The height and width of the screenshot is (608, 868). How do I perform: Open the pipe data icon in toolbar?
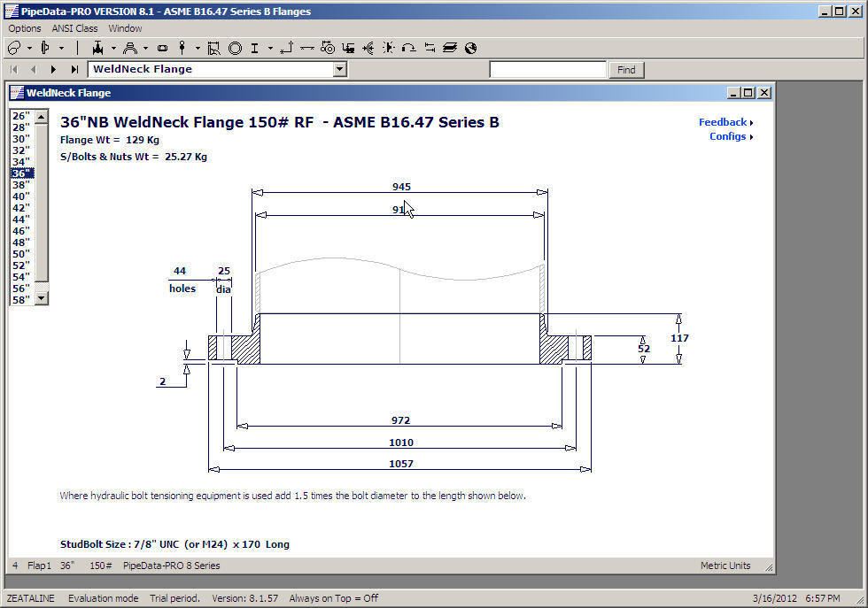click(x=14, y=48)
